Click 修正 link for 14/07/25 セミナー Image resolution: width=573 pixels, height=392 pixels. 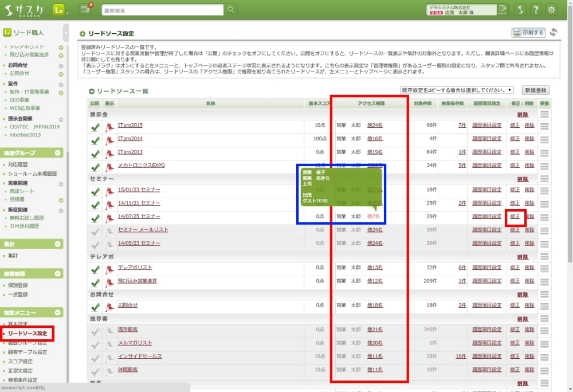pyautogui.click(x=515, y=217)
